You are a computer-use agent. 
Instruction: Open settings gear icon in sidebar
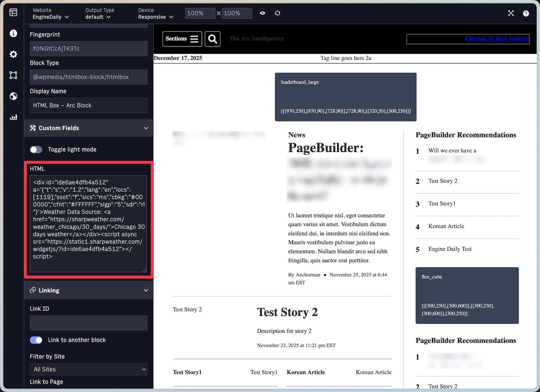[13, 54]
